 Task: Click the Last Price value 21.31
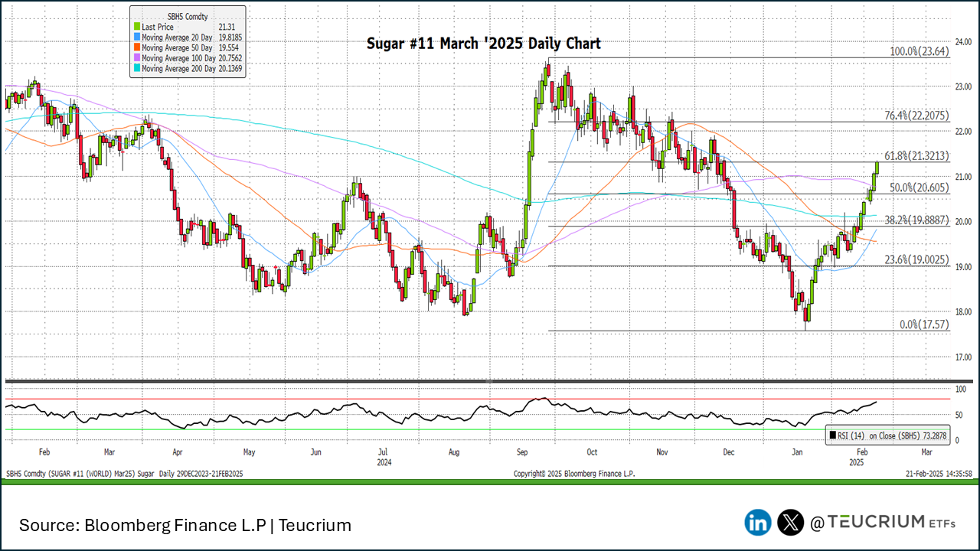click(226, 27)
